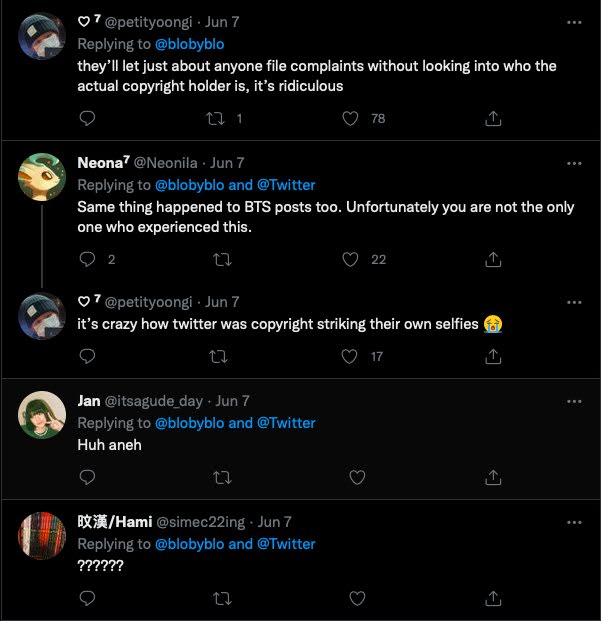Share Jan's "Huh aneh" tweet

pyautogui.click(x=493, y=477)
